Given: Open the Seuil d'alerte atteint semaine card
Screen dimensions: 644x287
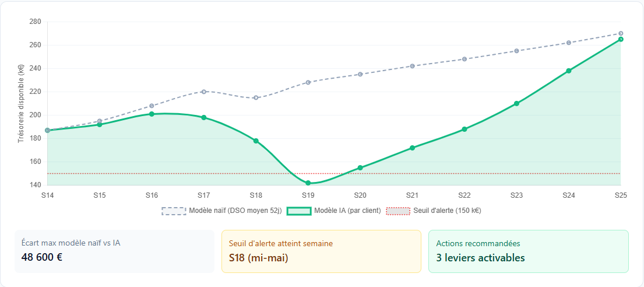Looking at the screenshot, I should 321,251.
